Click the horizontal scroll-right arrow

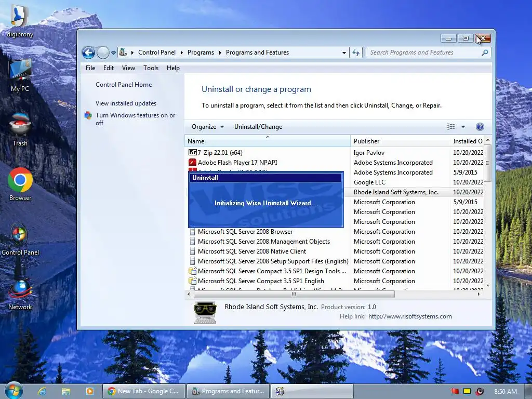478,294
